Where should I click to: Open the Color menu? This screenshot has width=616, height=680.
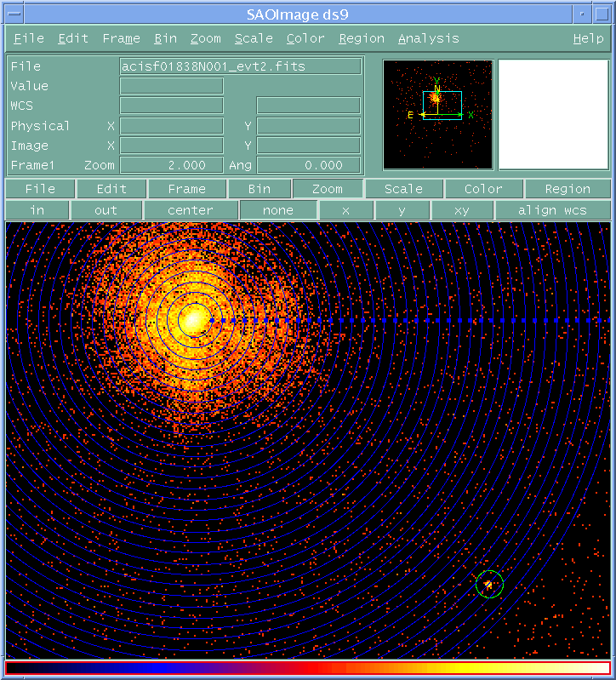coord(305,38)
